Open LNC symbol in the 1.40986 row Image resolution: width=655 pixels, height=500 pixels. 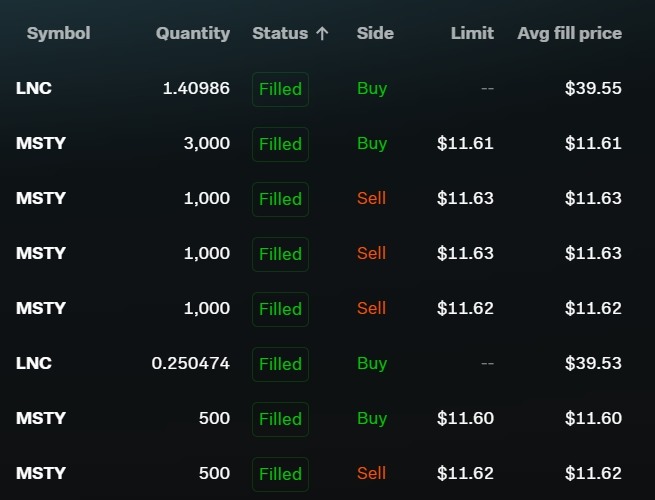point(34,88)
